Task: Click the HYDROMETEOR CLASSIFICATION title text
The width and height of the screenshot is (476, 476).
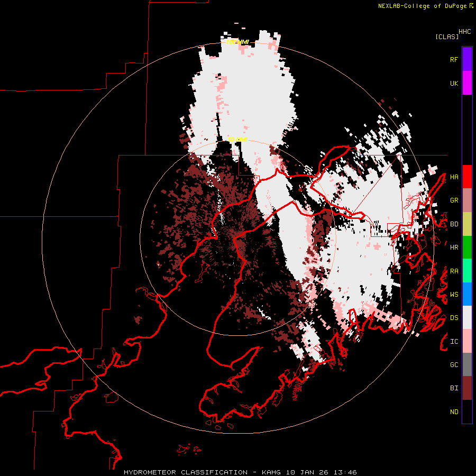Action: (x=186, y=472)
